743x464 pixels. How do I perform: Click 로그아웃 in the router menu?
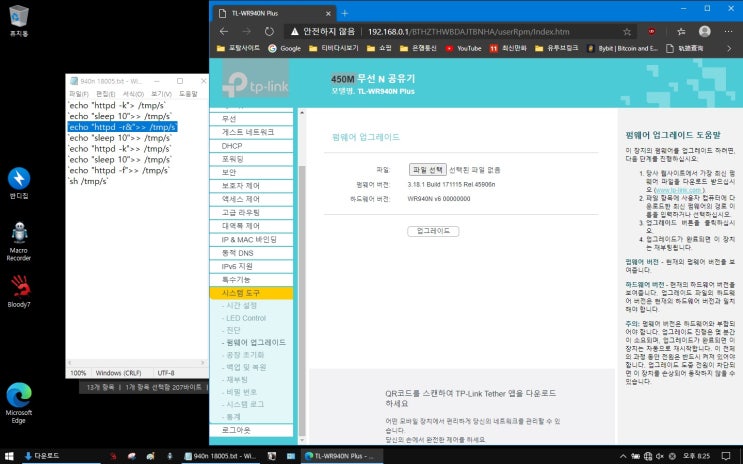(x=251, y=430)
